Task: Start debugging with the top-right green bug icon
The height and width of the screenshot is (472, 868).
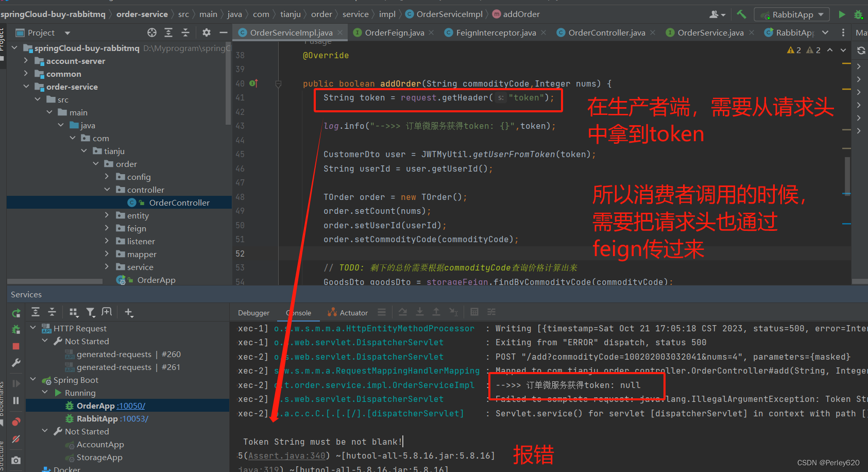Action: coord(858,14)
